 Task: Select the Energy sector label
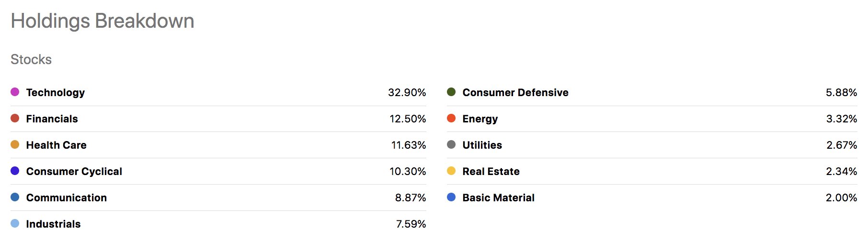(480, 119)
